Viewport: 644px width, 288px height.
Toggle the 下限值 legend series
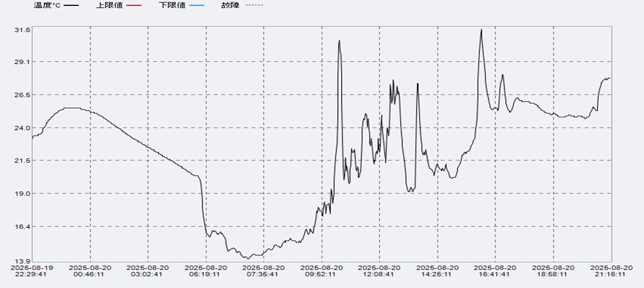pyautogui.click(x=180, y=5)
